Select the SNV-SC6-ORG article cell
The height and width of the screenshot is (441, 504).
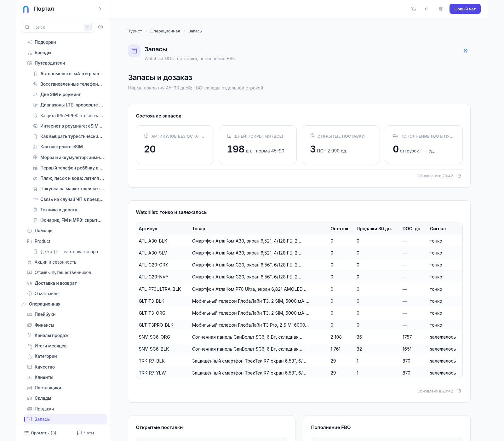coord(154,337)
